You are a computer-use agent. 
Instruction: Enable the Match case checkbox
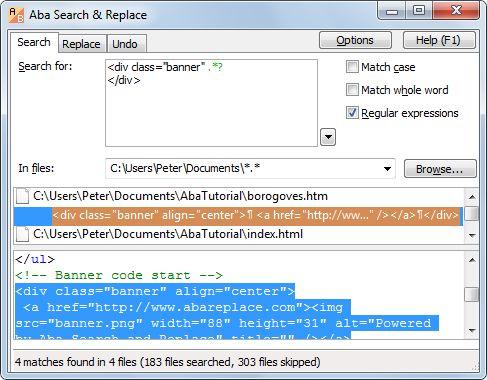click(x=352, y=67)
